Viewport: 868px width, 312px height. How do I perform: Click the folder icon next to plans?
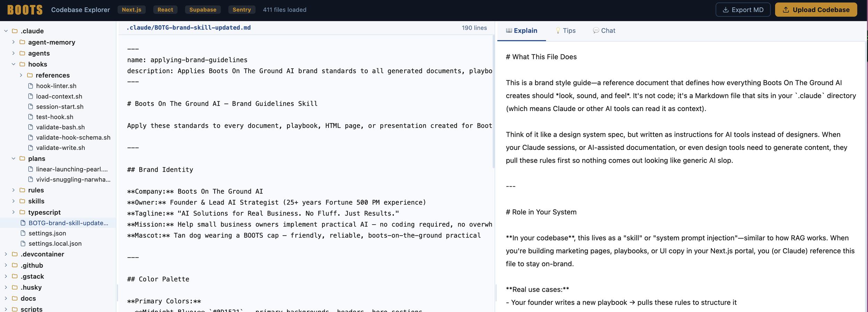22,159
